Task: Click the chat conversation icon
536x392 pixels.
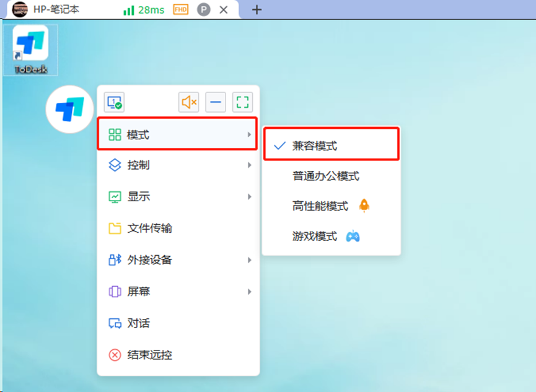Action: [x=115, y=323]
